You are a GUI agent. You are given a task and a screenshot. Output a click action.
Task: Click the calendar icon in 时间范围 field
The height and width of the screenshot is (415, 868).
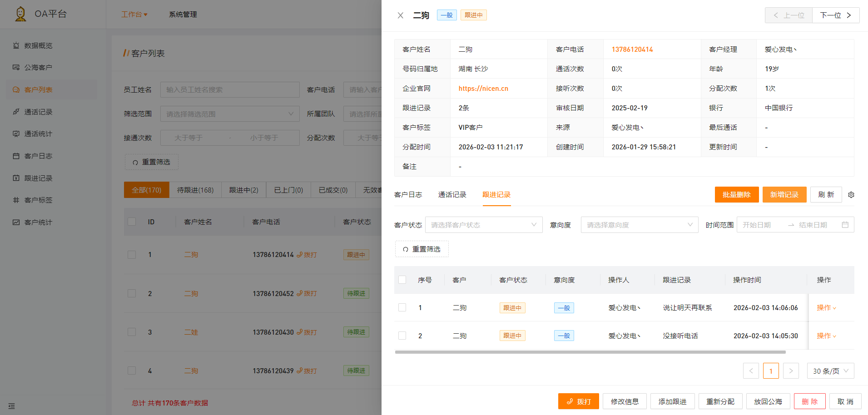pyautogui.click(x=845, y=225)
